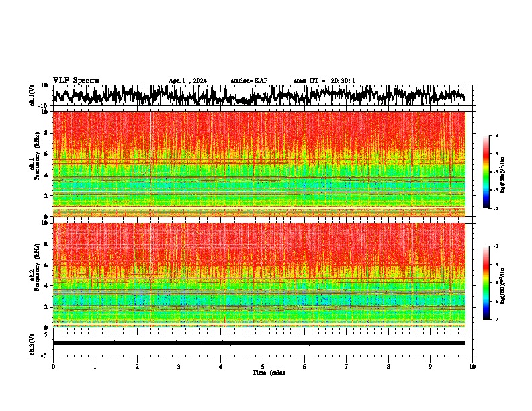The width and height of the screenshot is (532, 411).
Task: Click time axis tick label "4"
Action: pos(221,367)
